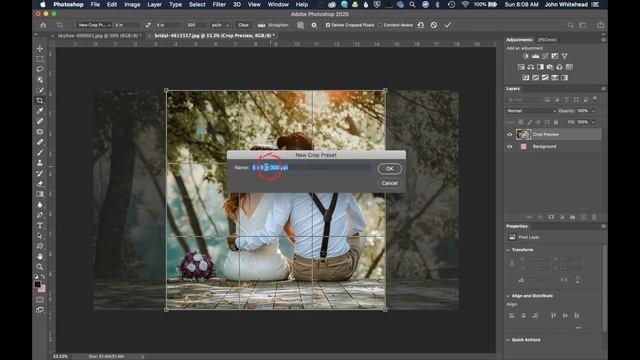
Task: Select the Eraser tool
Action: 40,184
